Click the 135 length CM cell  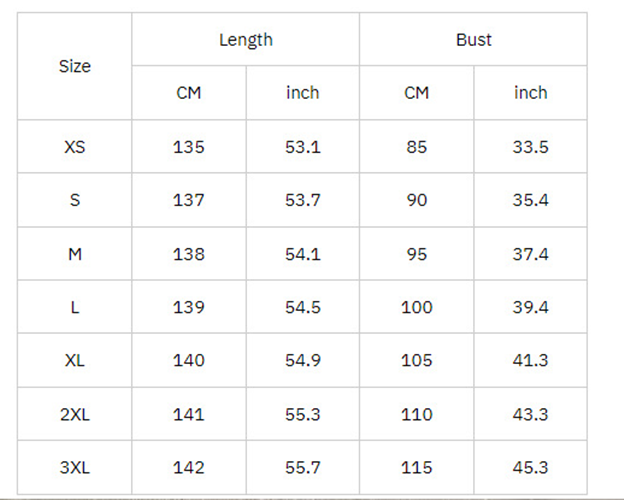pos(188,147)
